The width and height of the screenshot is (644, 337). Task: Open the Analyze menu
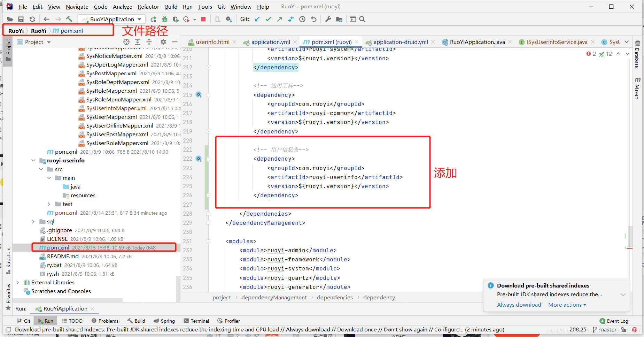click(122, 7)
